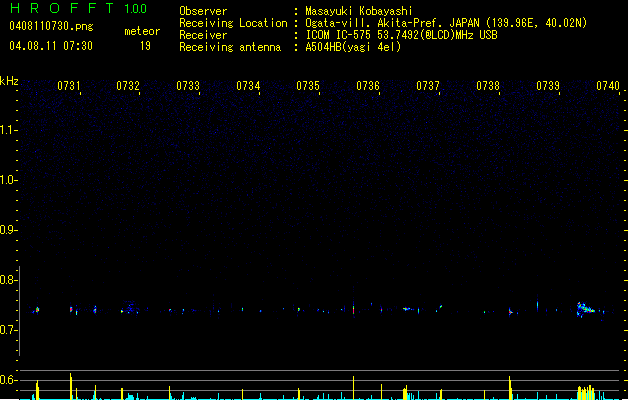Screen dimensions: 629x400
Task: Click the date stamp 04.08.11 07:30
Action: 51,46
